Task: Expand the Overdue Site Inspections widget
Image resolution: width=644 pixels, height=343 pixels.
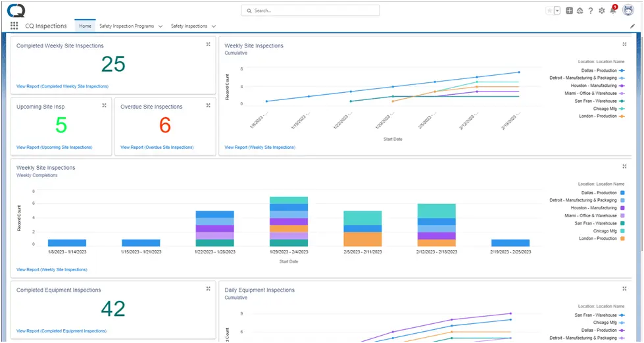Action: tap(209, 105)
